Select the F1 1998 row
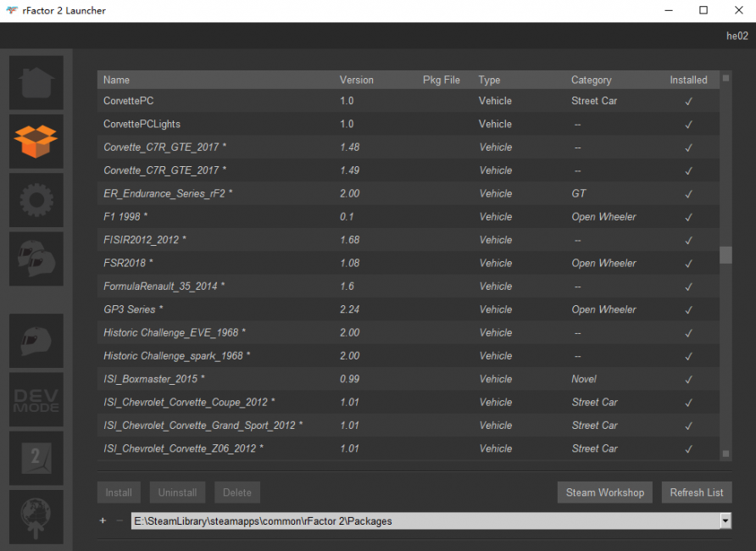The height and width of the screenshot is (551, 756). click(409, 216)
